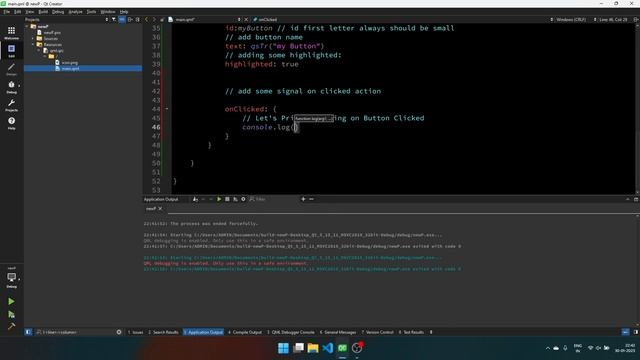The width and height of the screenshot is (640, 360).
Task: Open the Edit menu
Action: point(18,12)
